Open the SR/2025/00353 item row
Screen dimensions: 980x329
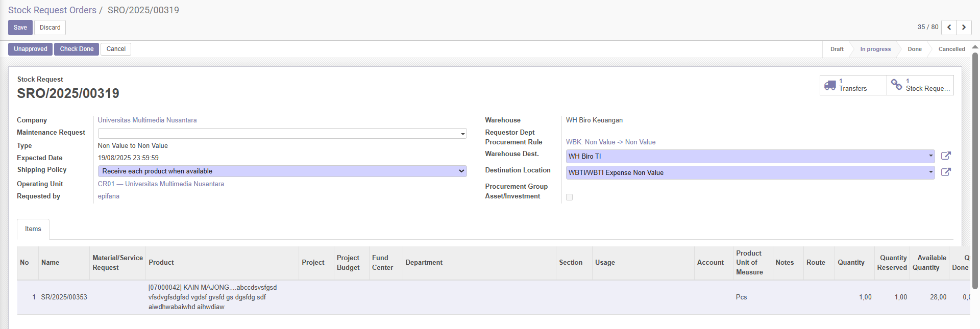[x=64, y=297]
